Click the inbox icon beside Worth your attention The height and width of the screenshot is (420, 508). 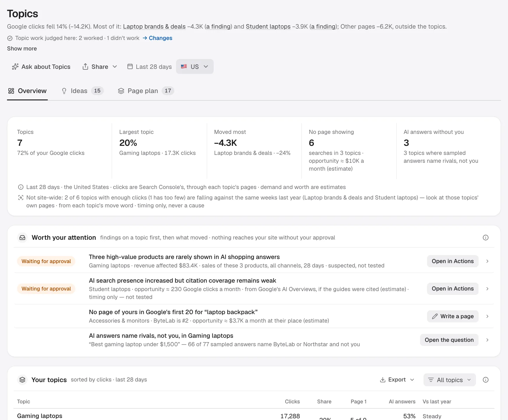[22, 238]
